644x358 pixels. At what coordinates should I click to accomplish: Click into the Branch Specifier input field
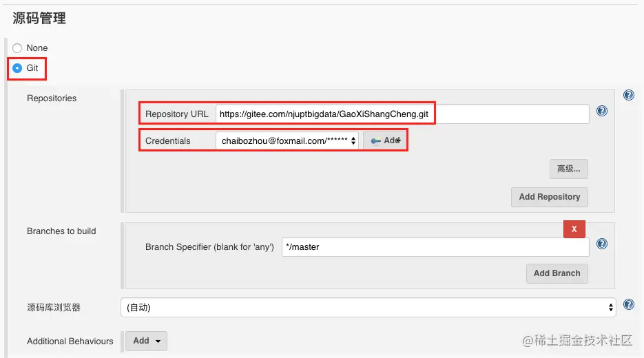coord(435,246)
